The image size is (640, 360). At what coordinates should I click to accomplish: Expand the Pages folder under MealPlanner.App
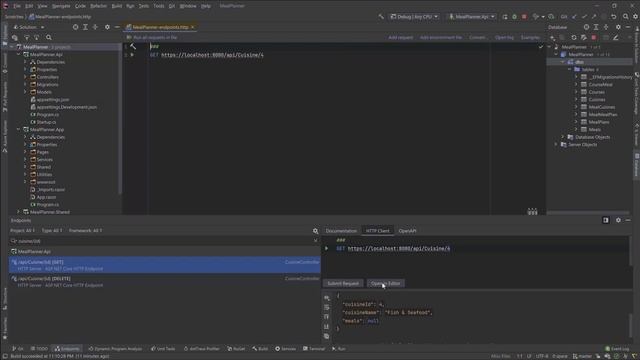point(25,152)
